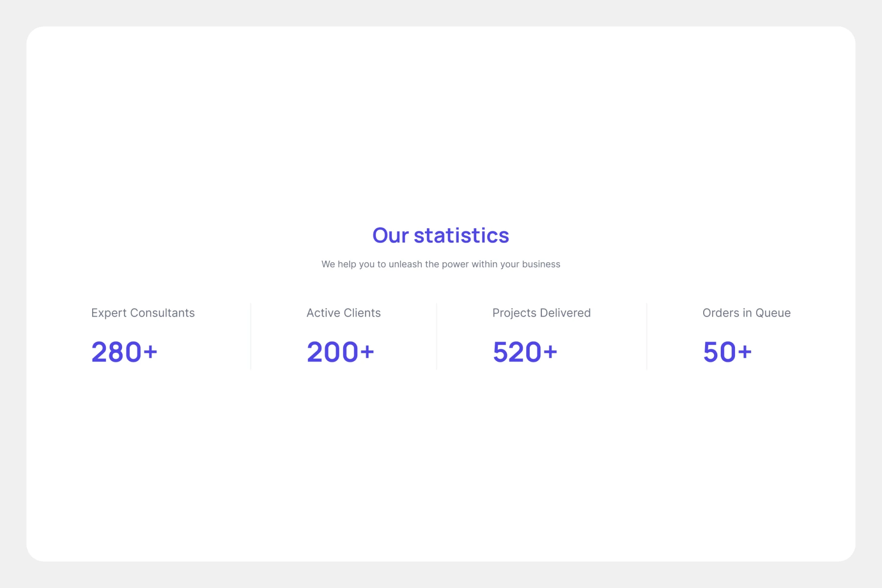
Task: Select the "Orders in Queue" label
Action: pos(746,313)
